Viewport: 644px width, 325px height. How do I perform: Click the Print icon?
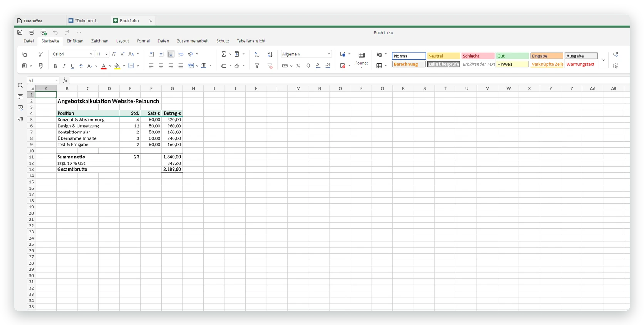point(32,32)
